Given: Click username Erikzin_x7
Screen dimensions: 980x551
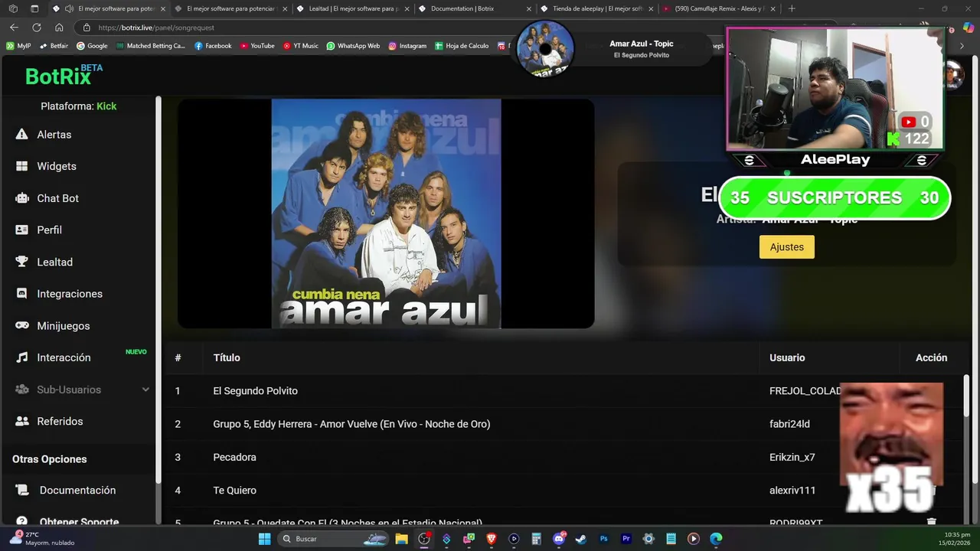Looking at the screenshot, I should click(792, 457).
